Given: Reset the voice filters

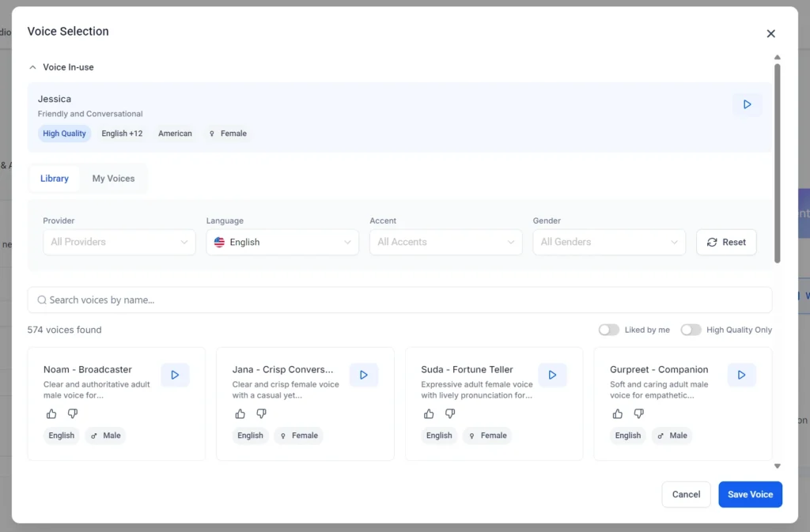Looking at the screenshot, I should coord(726,242).
